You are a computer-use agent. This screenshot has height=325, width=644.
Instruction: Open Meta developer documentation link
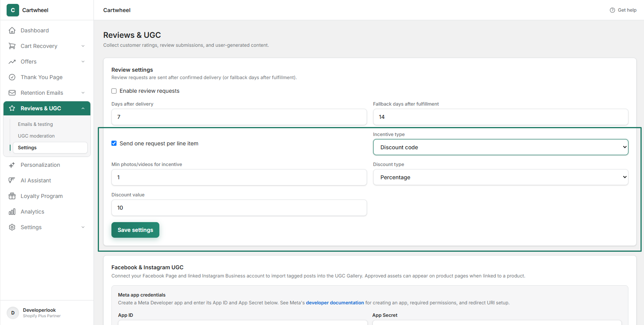coord(335,303)
